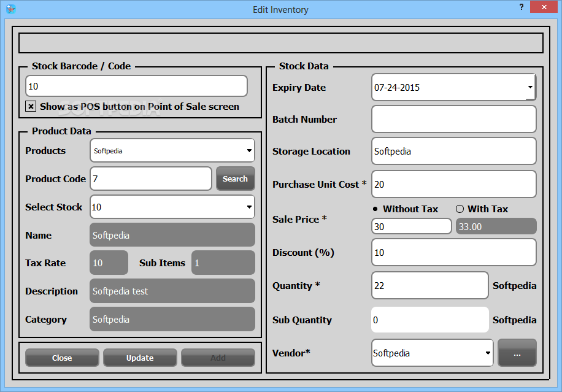Screen dimensions: 562x392
Task: Click the empty message bar at top
Action: 281,43
